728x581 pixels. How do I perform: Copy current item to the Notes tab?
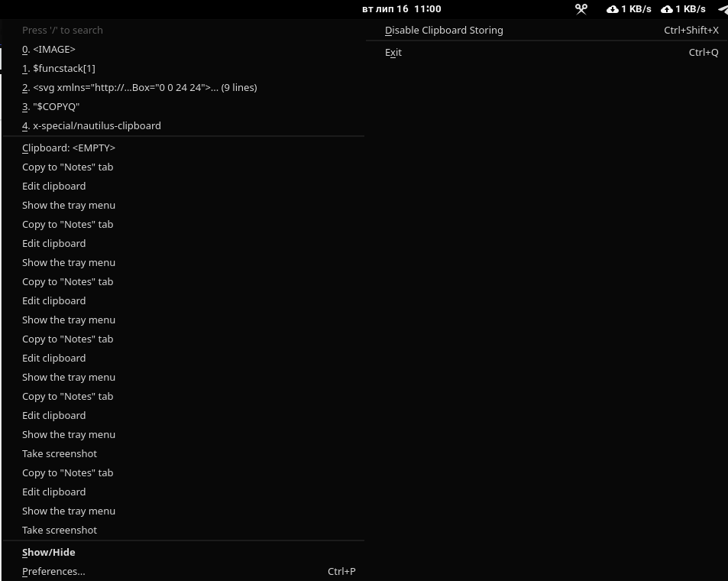tap(67, 167)
